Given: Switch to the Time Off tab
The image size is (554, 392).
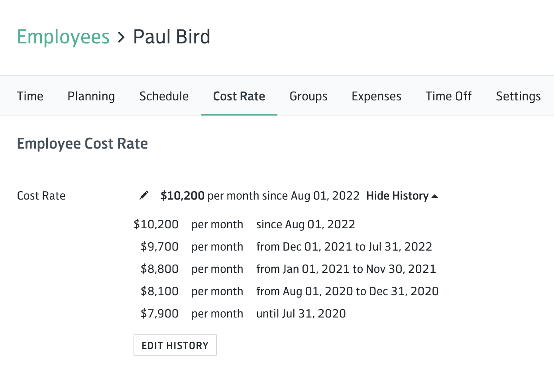Looking at the screenshot, I should [448, 96].
